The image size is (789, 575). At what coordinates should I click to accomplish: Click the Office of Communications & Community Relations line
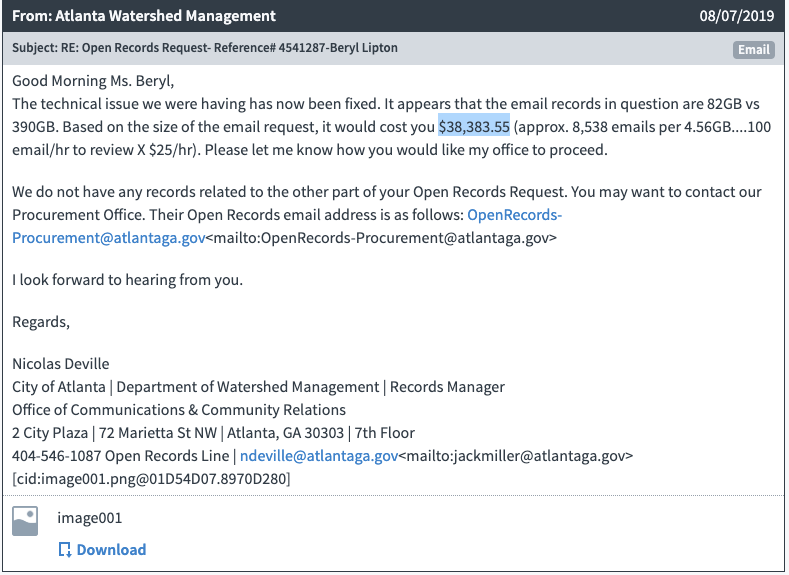[x=179, y=409]
